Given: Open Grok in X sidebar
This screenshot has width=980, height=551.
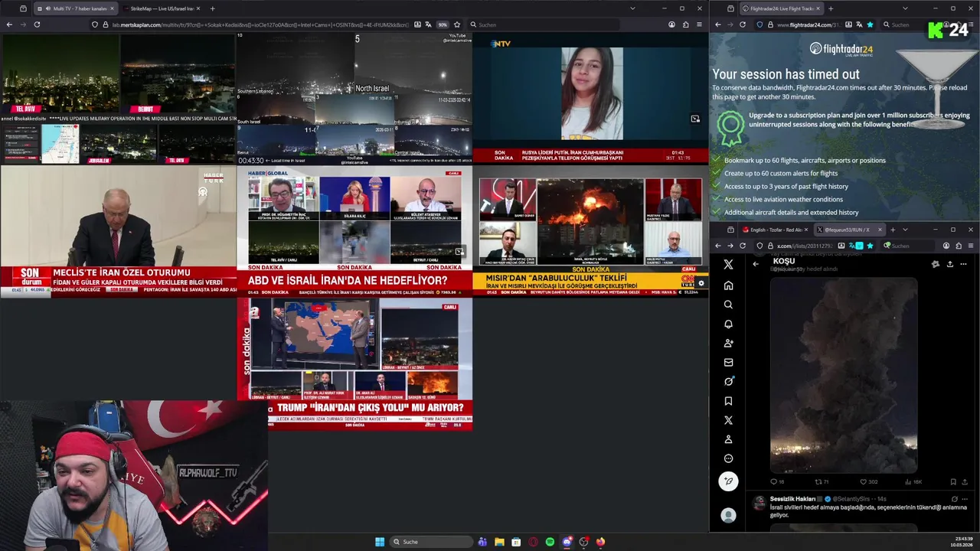Looking at the screenshot, I should tap(728, 381).
